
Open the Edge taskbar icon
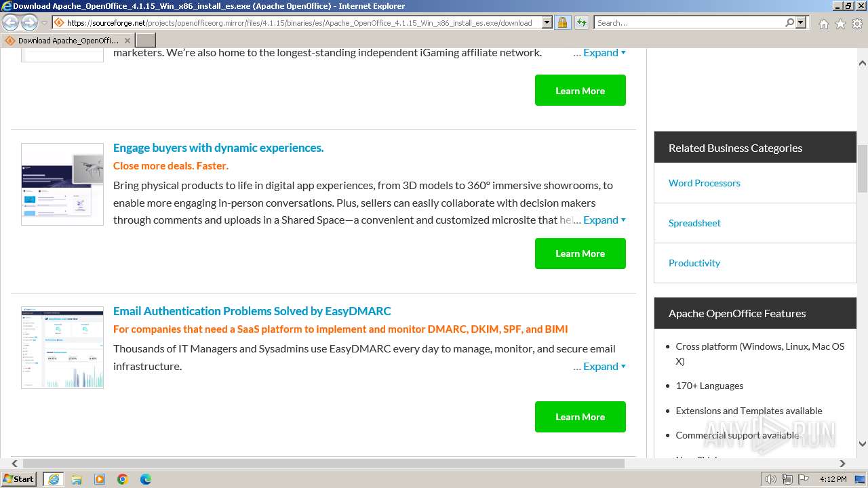point(146,479)
